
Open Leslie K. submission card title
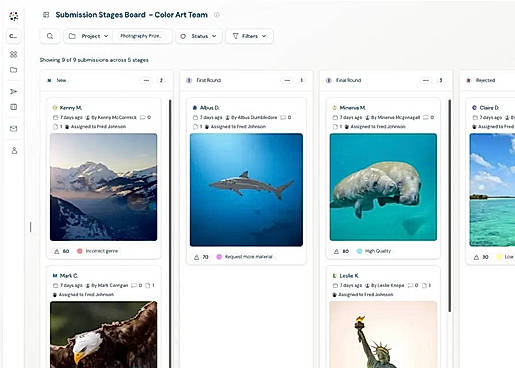(x=349, y=276)
